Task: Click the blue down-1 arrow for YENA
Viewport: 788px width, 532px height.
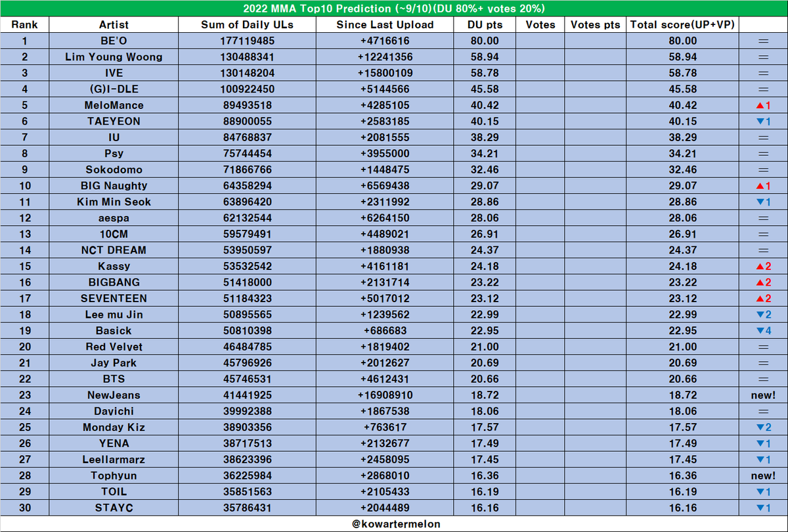Action: (763, 443)
